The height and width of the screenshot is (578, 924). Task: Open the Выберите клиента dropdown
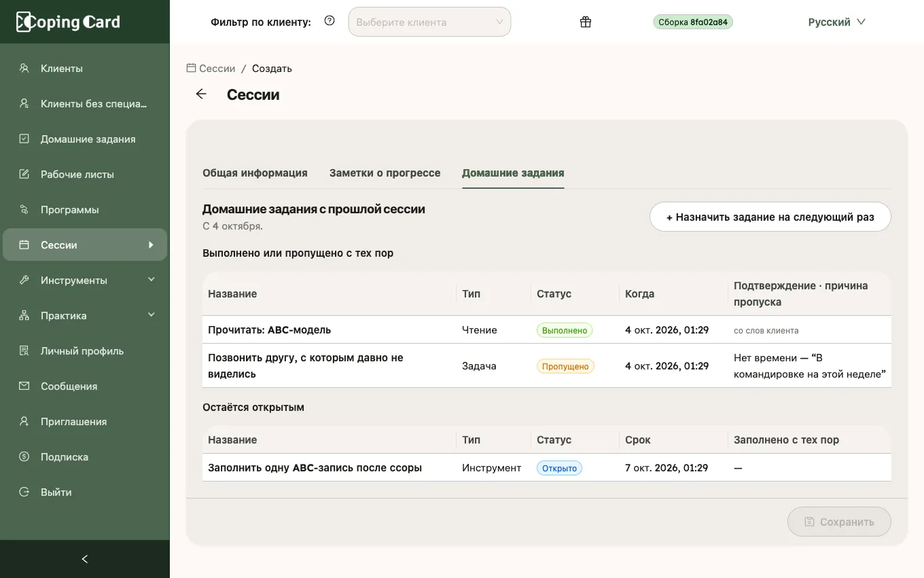[x=429, y=22]
